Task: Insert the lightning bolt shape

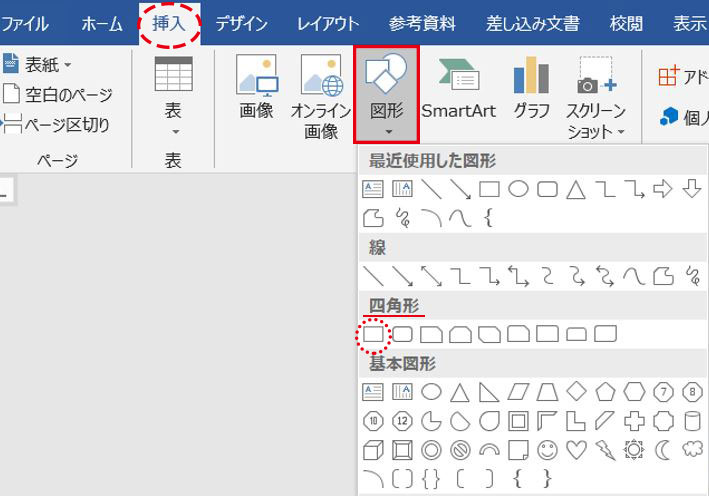Action: coord(605,450)
